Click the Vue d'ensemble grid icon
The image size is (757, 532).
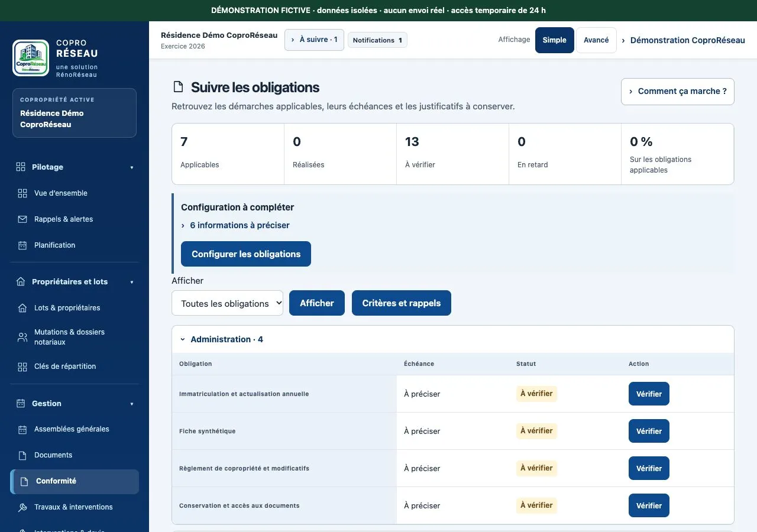[x=22, y=193]
